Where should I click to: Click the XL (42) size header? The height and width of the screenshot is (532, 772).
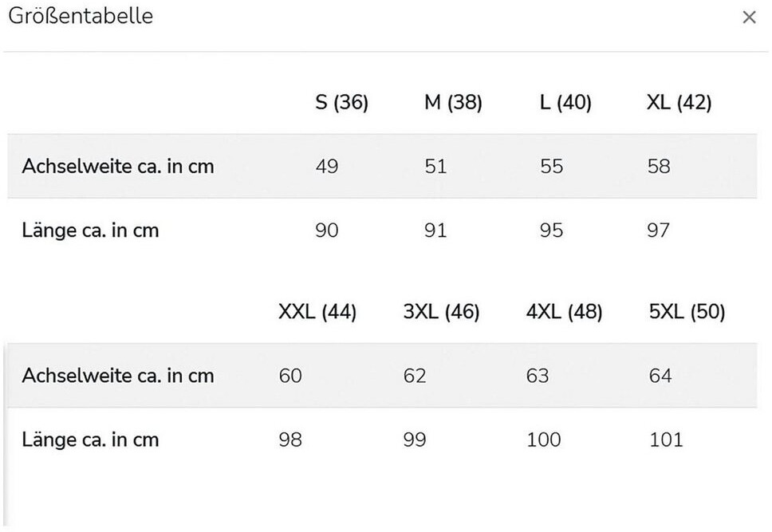click(x=679, y=103)
